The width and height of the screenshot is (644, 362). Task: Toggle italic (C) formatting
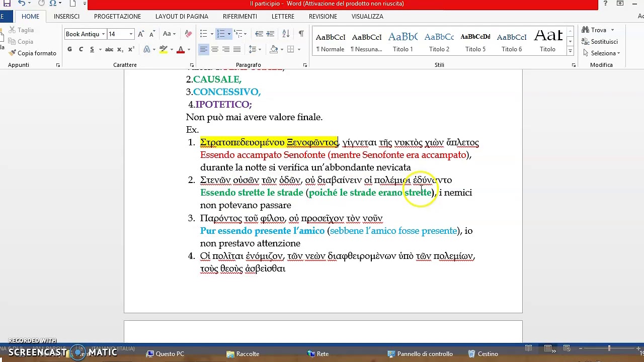point(80,49)
